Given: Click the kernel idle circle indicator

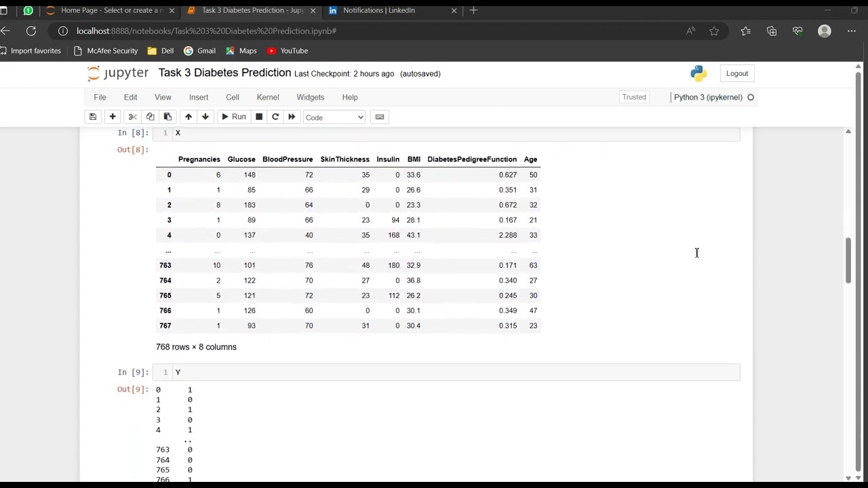Looking at the screenshot, I should [751, 97].
